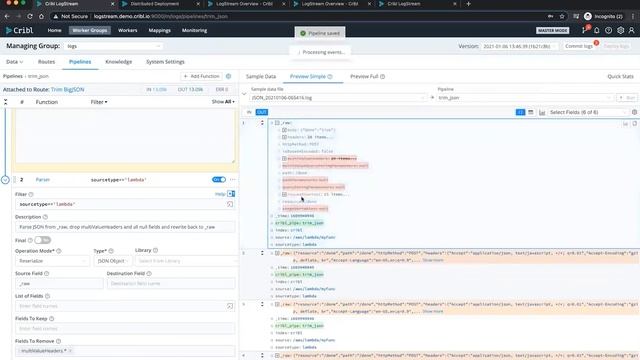The height and width of the screenshot is (360, 640).
Task: Expand the Filter expression editor icon
Action: click(230, 204)
